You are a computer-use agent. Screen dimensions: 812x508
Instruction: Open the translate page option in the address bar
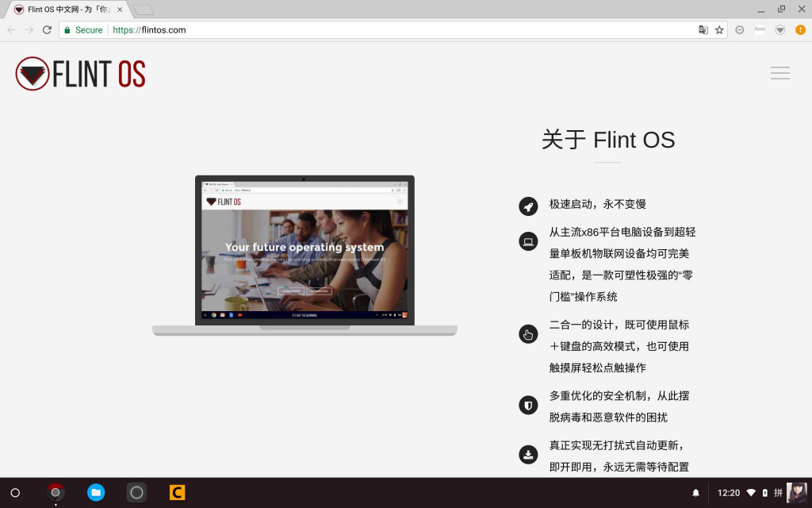pyautogui.click(x=703, y=30)
